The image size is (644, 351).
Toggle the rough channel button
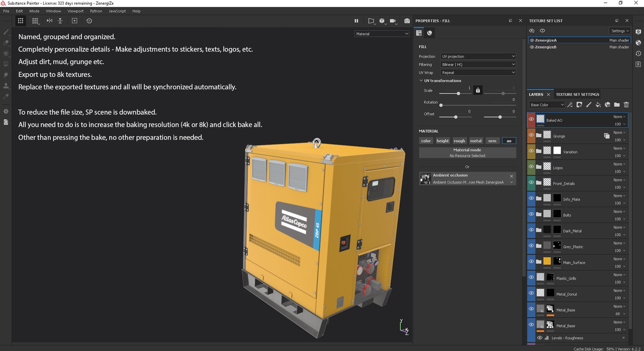point(459,141)
